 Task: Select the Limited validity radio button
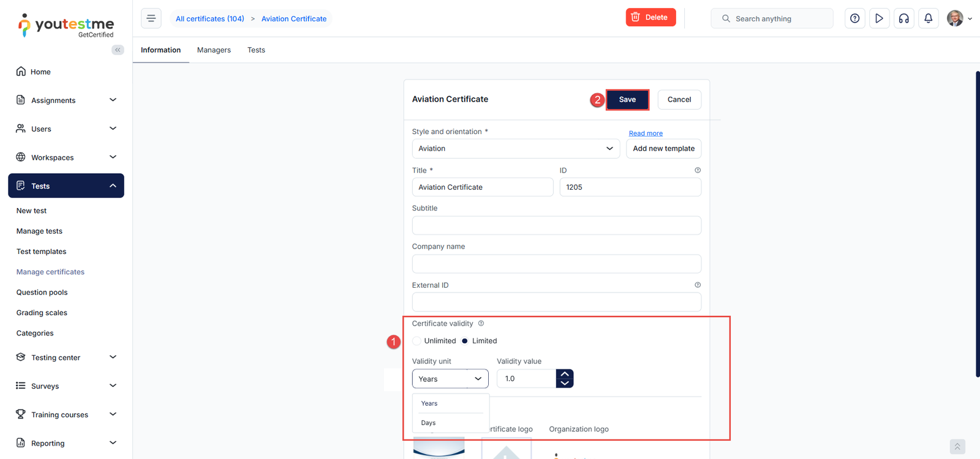(x=465, y=341)
